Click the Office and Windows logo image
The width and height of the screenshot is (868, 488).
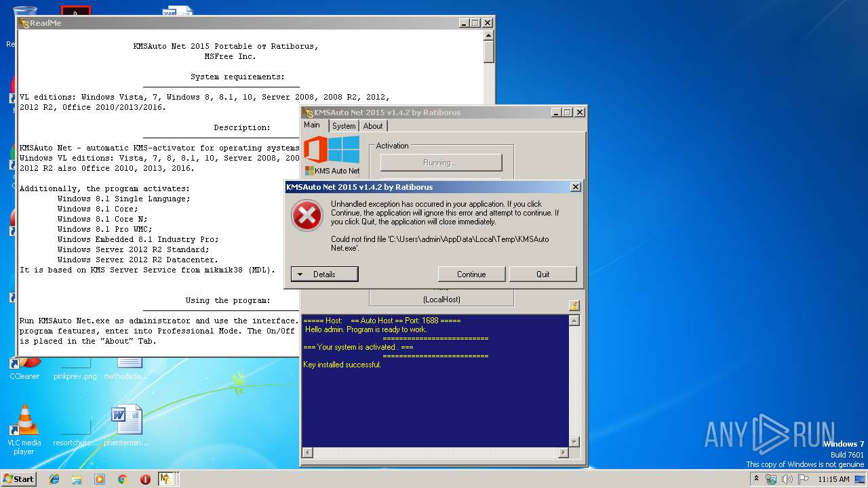coord(332,150)
